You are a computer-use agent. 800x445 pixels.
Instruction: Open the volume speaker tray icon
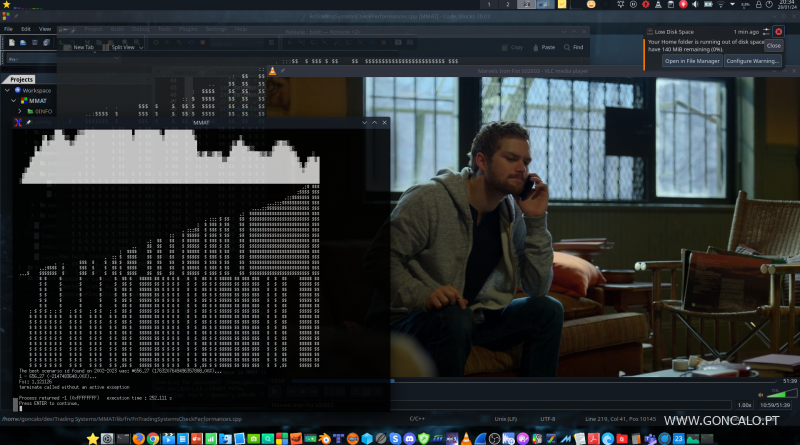tap(695, 5)
